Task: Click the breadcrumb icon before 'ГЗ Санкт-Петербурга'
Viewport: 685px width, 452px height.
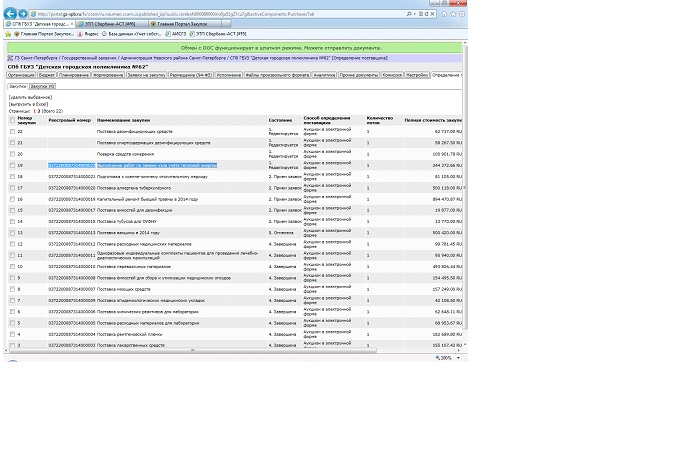Action: [10, 58]
